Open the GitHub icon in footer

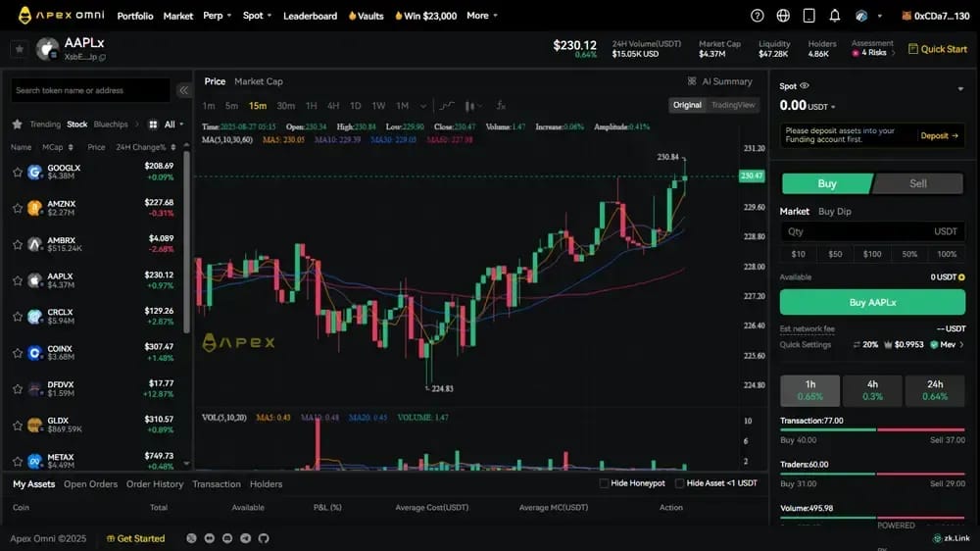[x=264, y=538]
